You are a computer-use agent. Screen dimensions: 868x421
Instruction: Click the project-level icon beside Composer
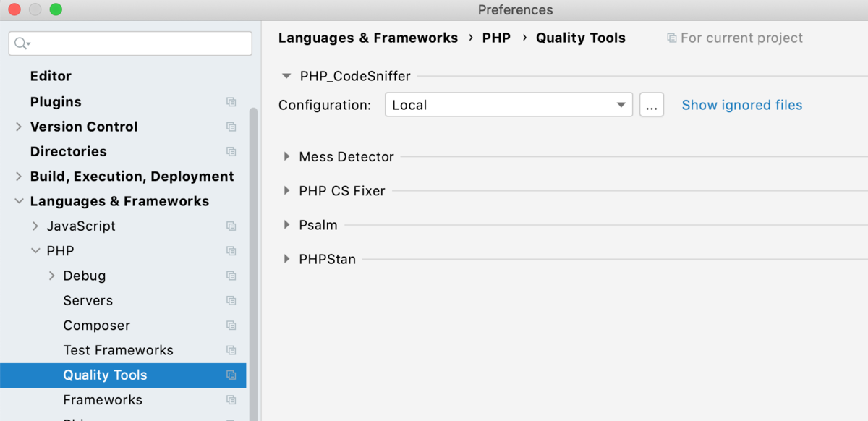coord(231,326)
